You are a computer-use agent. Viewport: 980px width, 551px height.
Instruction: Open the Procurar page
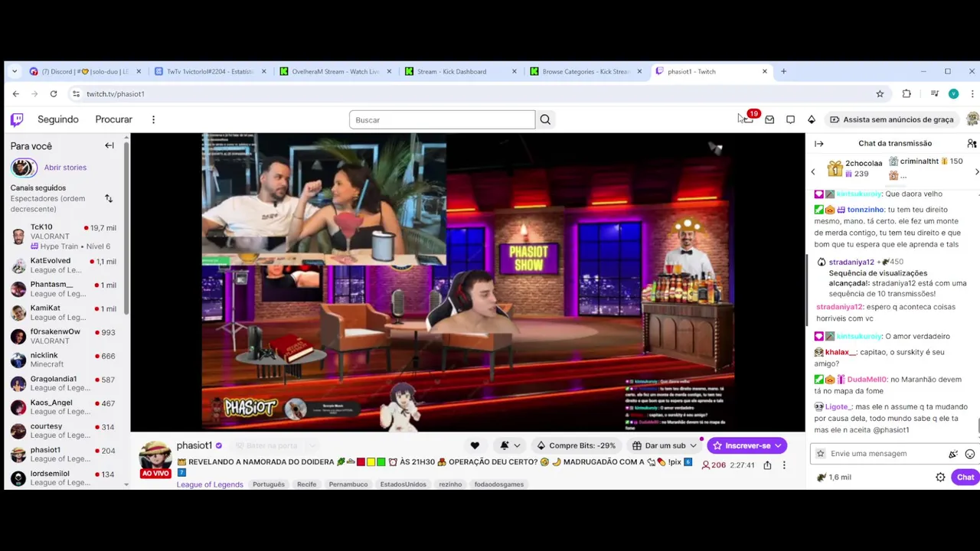[113, 119]
